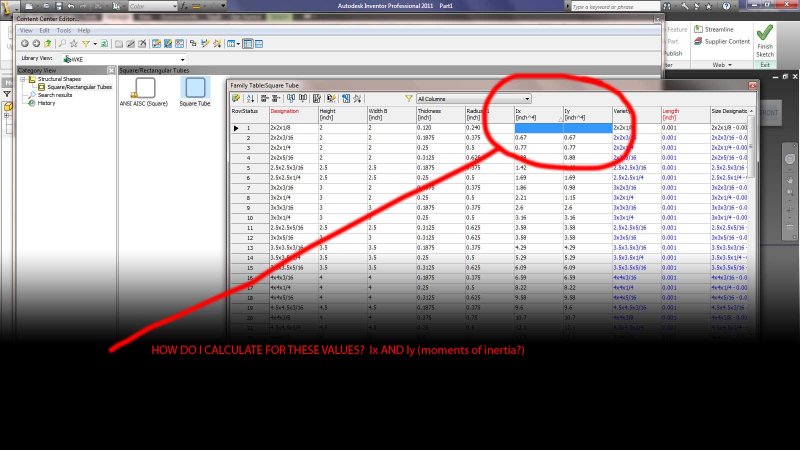The height and width of the screenshot is (450, 800).
Task: Click the blue export table icon in Family Table
Action: tap(346, 98)
